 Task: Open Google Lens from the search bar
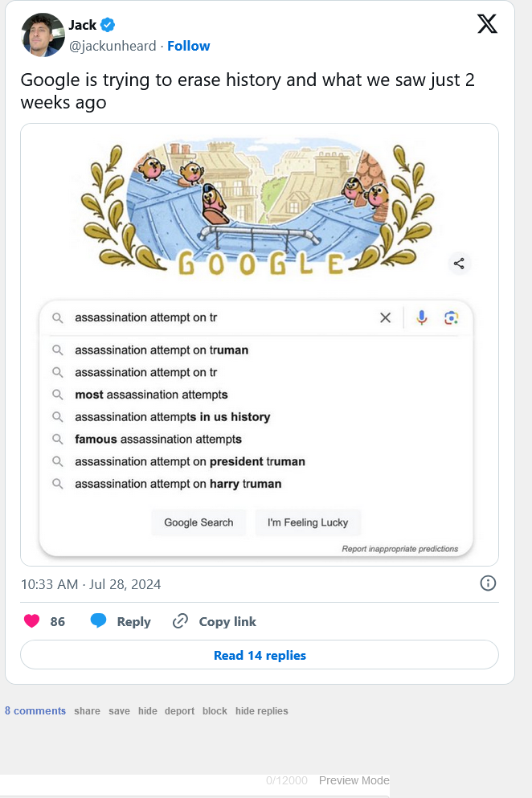[451, 317]
